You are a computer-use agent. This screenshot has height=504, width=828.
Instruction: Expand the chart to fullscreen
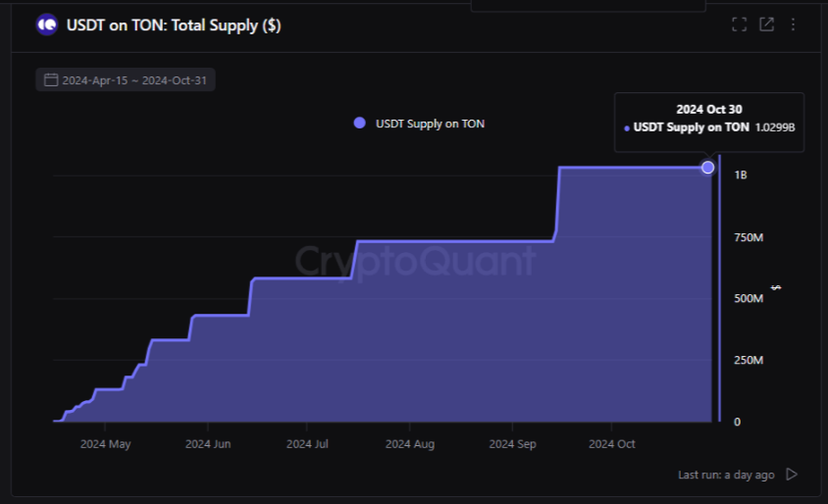click(740, 25)
